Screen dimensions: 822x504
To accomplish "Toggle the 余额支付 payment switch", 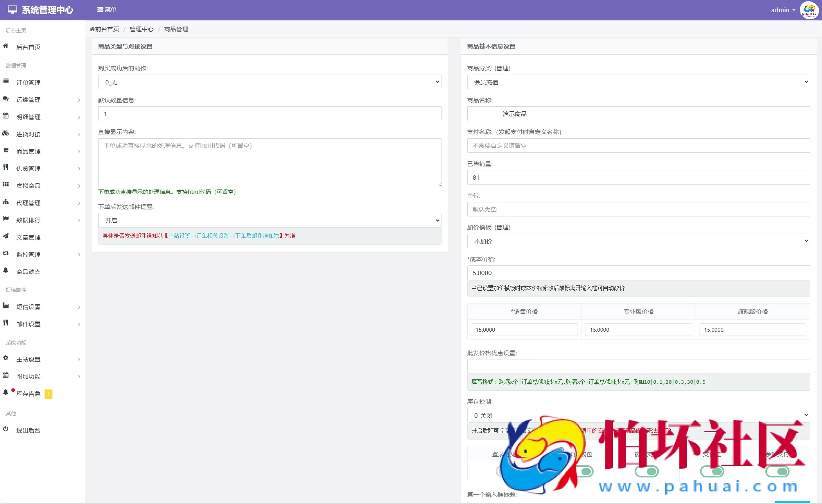I will pyautogui.click(x=777, y=472).
